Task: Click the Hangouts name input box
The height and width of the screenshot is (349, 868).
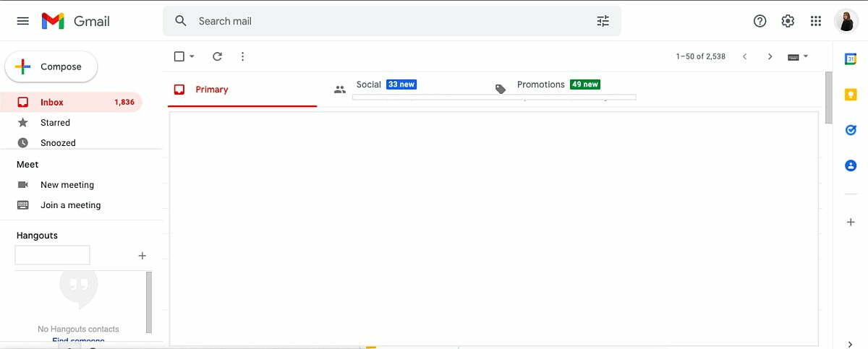Action: click(53, 255)
